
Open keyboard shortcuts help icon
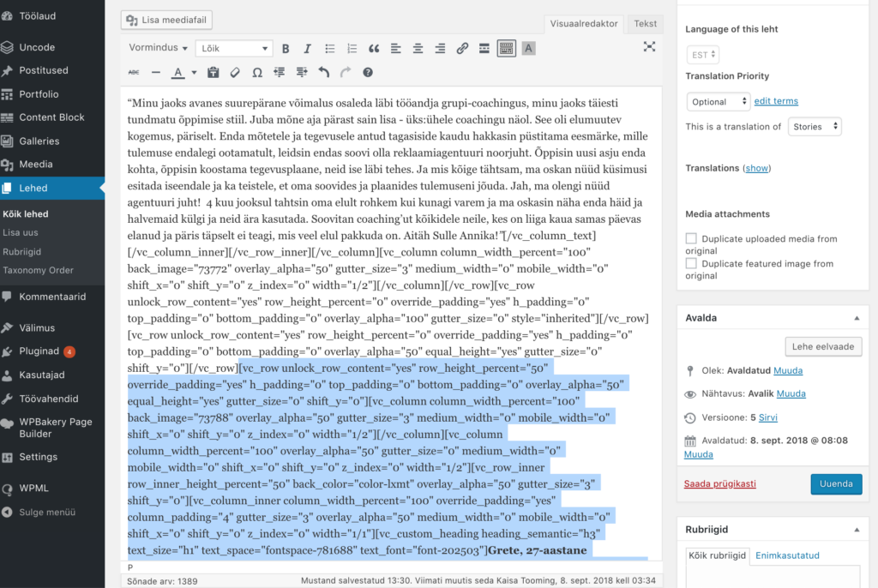coord(367,72)
